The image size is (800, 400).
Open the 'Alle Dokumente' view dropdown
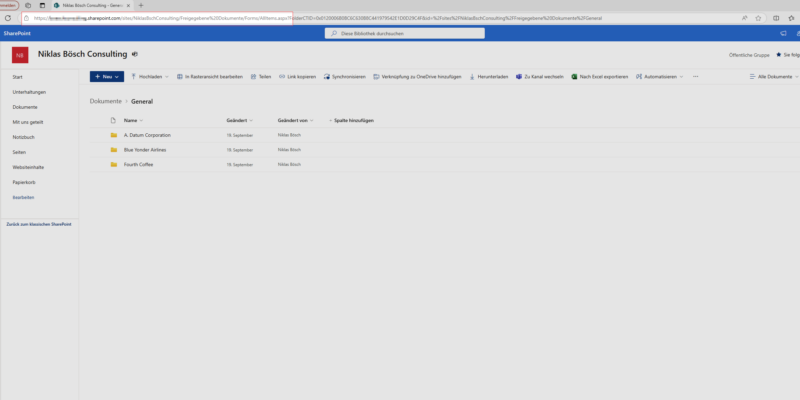click(774, 77)
